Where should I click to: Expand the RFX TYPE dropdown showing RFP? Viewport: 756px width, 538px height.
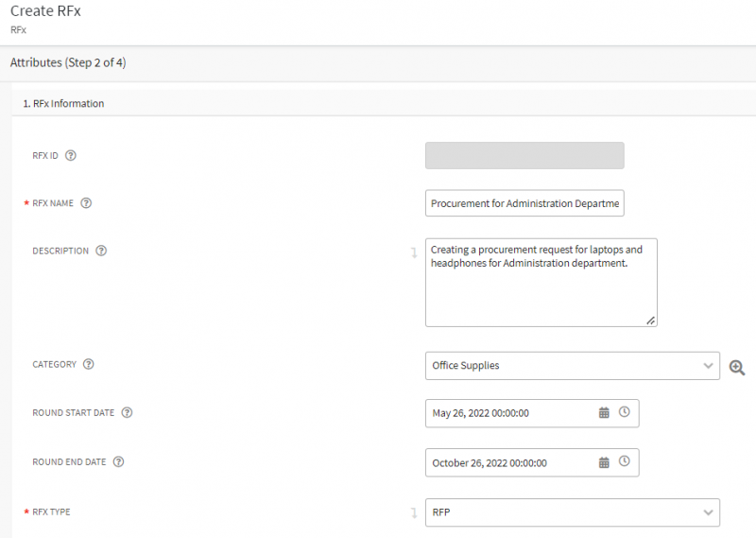709,512
